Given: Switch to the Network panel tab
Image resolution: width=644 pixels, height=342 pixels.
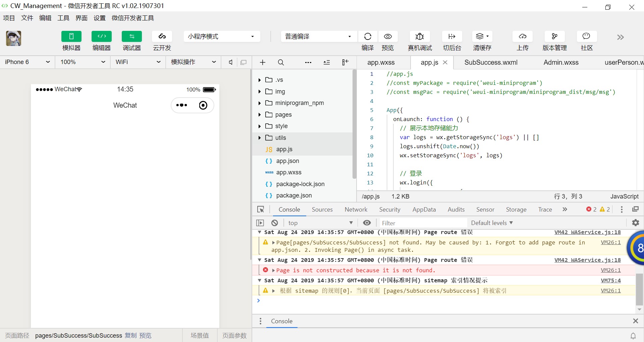Looking at the screenshot, I should coord(356,209).
